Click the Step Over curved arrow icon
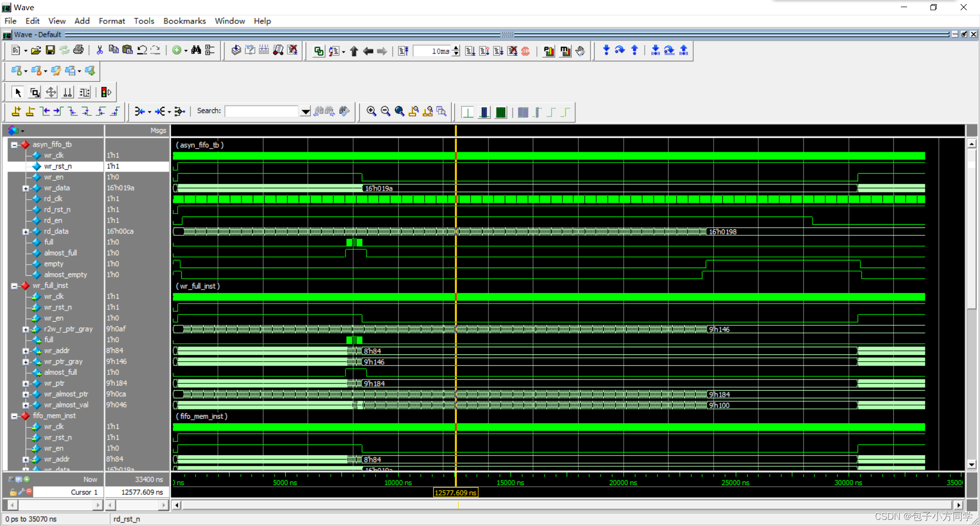The width and height of the screenshot is (980, 526). tap(620, 51)
